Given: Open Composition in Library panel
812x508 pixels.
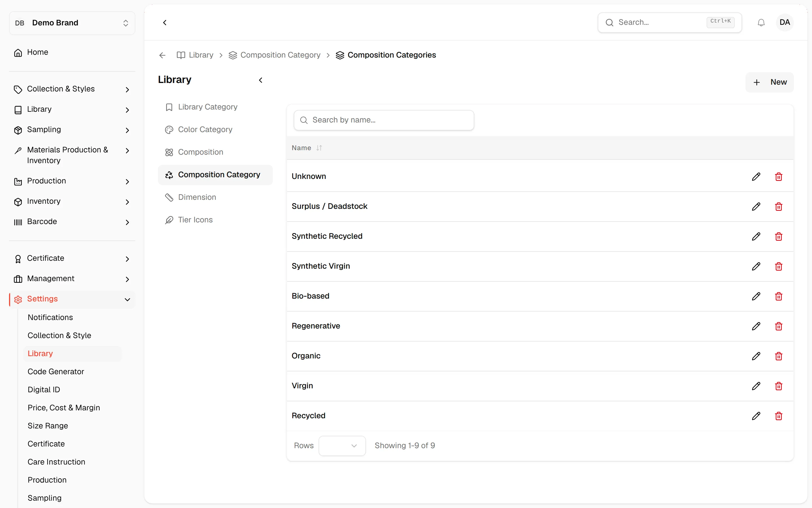Looking at the screenshot, I should [215, 152].
